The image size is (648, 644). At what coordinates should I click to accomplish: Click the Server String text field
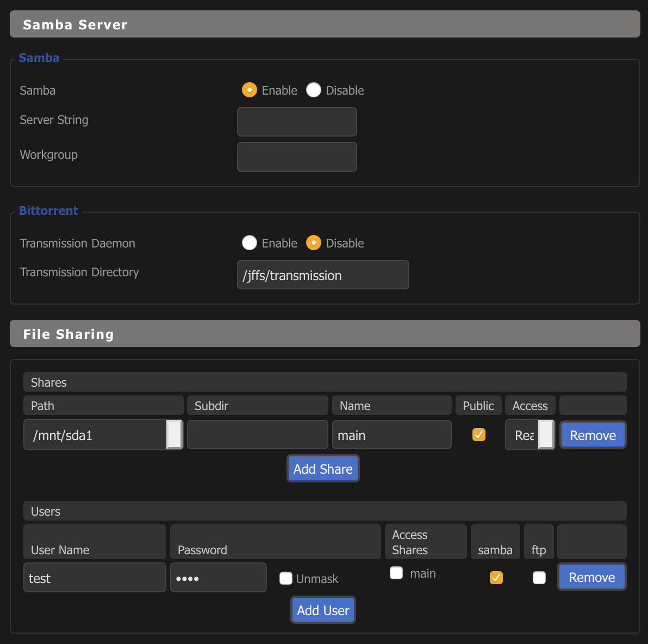(297, 122)
